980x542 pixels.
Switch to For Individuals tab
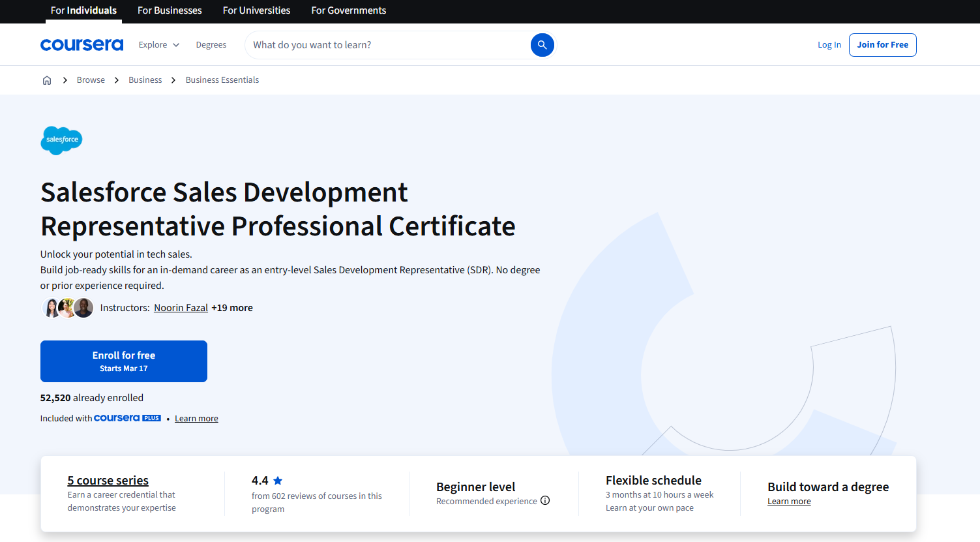coord(83,10)
